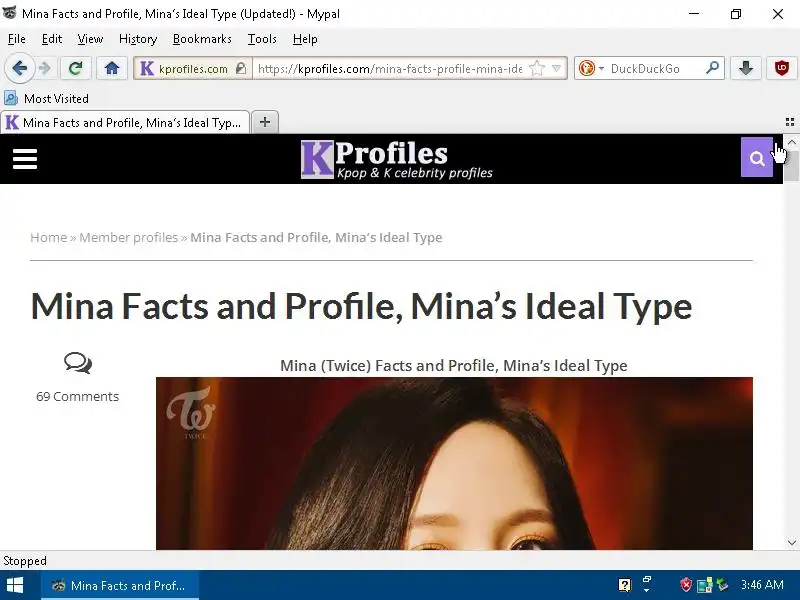Click the help question mark tray icon
The height and width of the screenshot is (600, 800).
(624, 585)
